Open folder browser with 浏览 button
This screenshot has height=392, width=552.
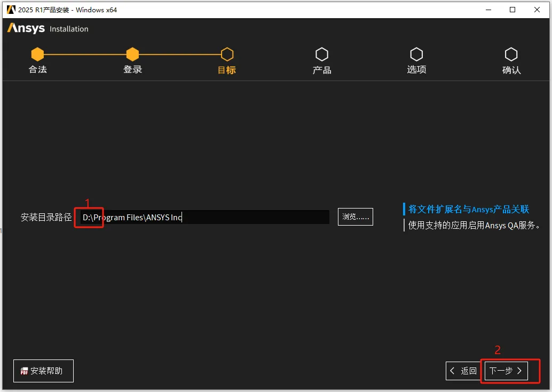pyautogui.click(x=355, y=217)
